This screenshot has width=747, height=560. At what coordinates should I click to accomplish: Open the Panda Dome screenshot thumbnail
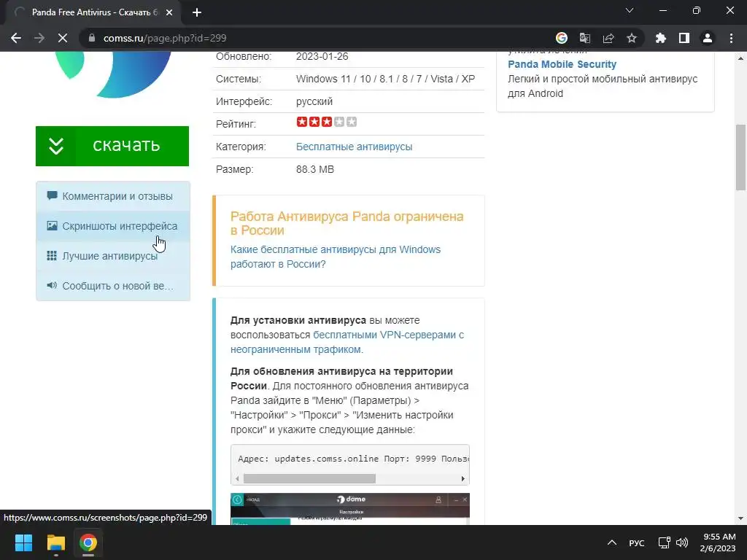click(x=350, y=509)
